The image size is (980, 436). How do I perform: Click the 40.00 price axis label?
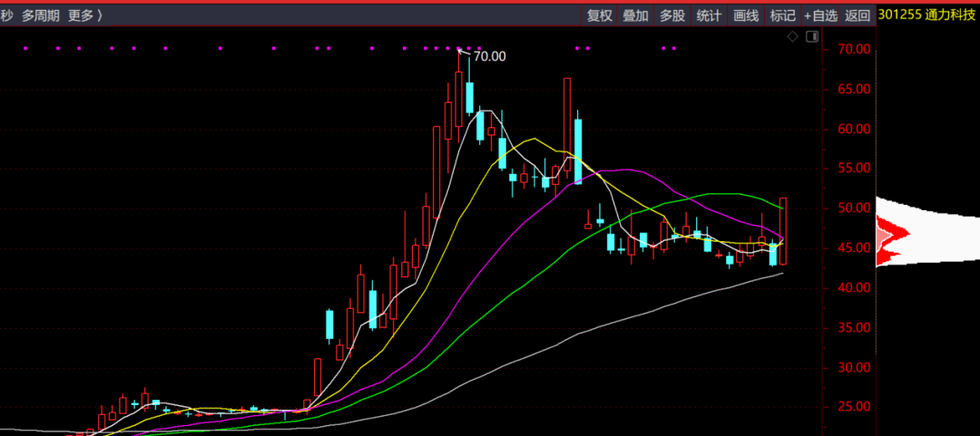tap(855, 288)
